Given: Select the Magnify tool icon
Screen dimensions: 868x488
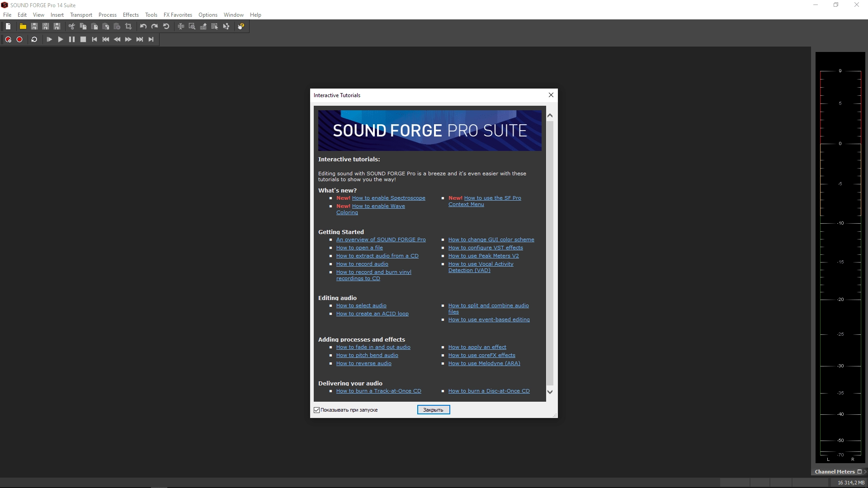Looking at the screenshot, I should (x=192, y=26).
